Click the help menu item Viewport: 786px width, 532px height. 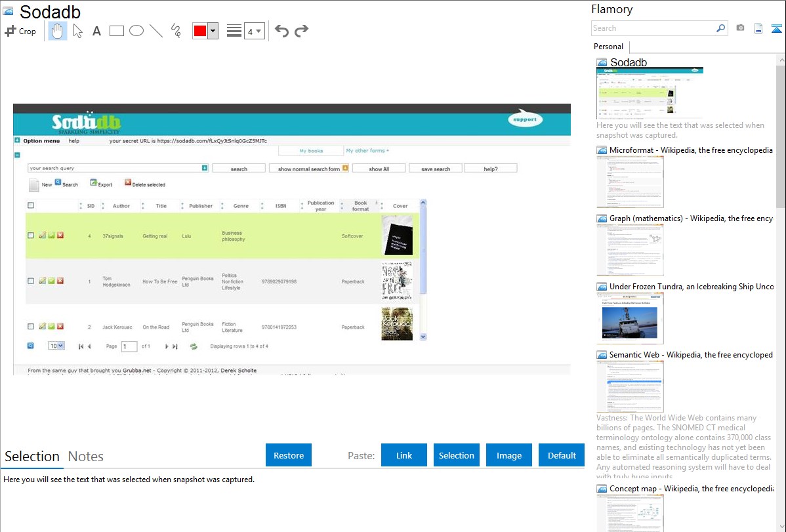pyautogui.click(x=73, y=141)
